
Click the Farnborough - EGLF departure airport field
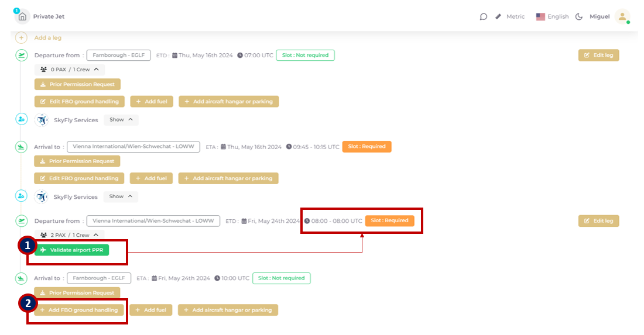[x=119, y=56]
